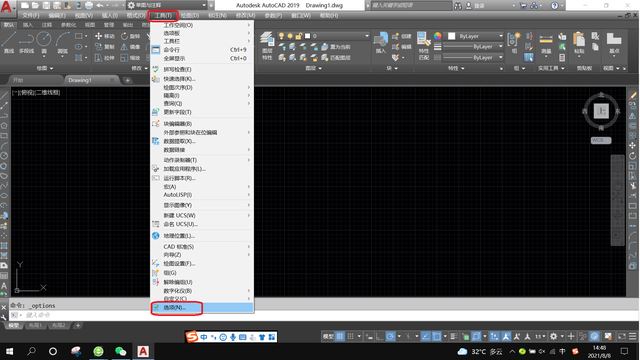Open the annotation scale 1:1 dropdown
Screen dimensions: 640x360
pos(540,336)
